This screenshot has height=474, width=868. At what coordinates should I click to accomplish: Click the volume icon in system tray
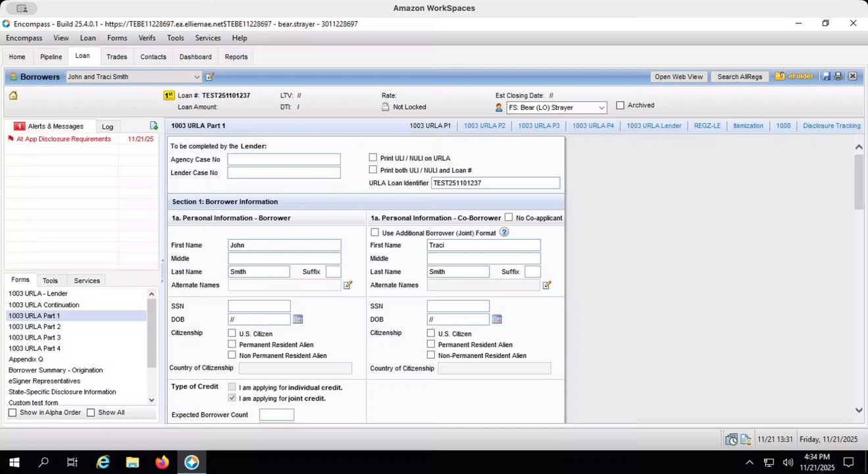point(788,462)
